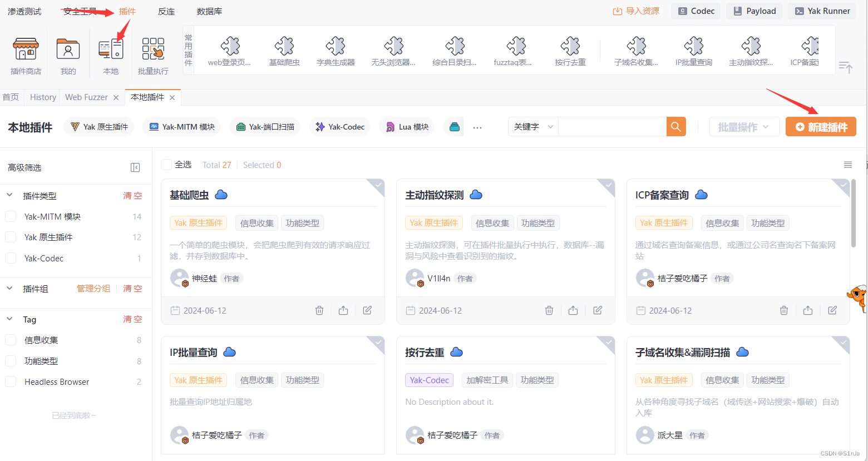The width and height of the screenshot is (868, 461).
Task: Share ICP备案查询 via its upload icon
Action: (x=808, y=310)
